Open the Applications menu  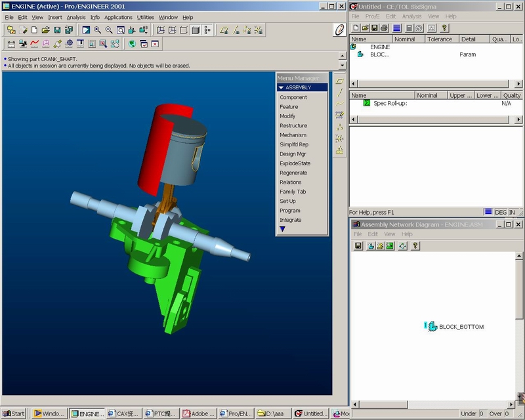click(118, 18)
